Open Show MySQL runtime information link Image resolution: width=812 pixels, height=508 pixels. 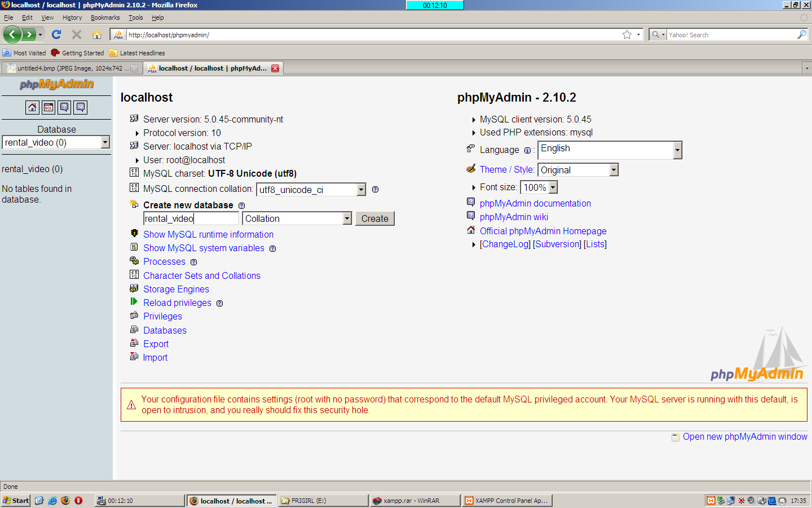tap(208, 234)
